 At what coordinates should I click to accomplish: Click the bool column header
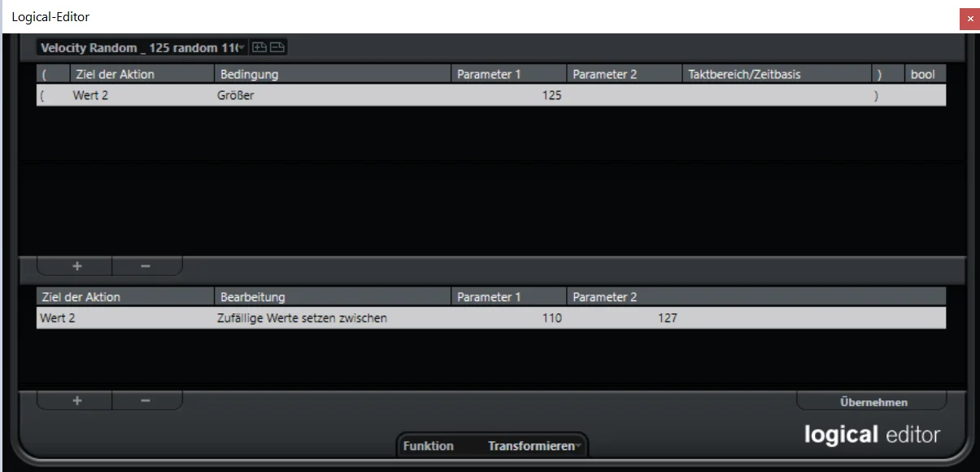926,74
